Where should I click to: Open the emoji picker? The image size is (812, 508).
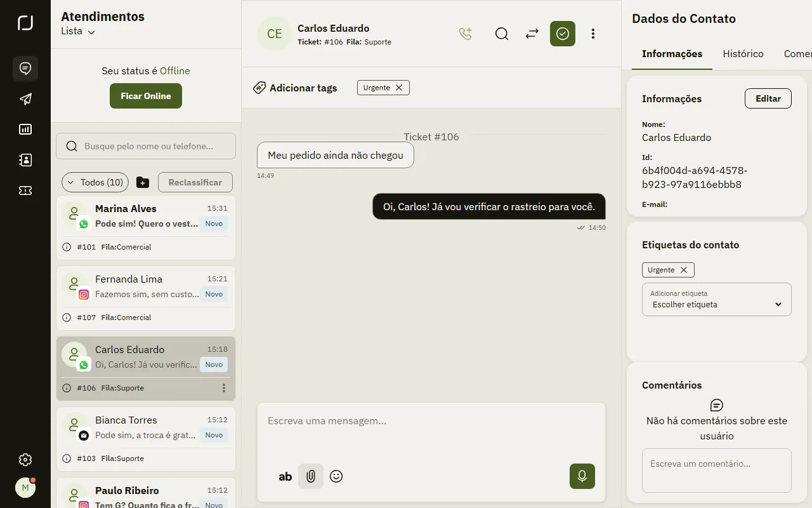coord(336,476)
